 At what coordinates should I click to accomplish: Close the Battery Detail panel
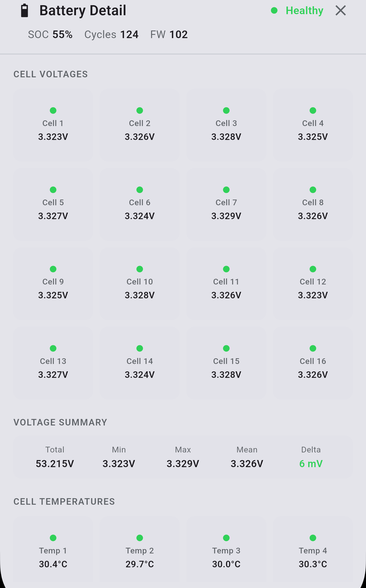tap(340, 11)
